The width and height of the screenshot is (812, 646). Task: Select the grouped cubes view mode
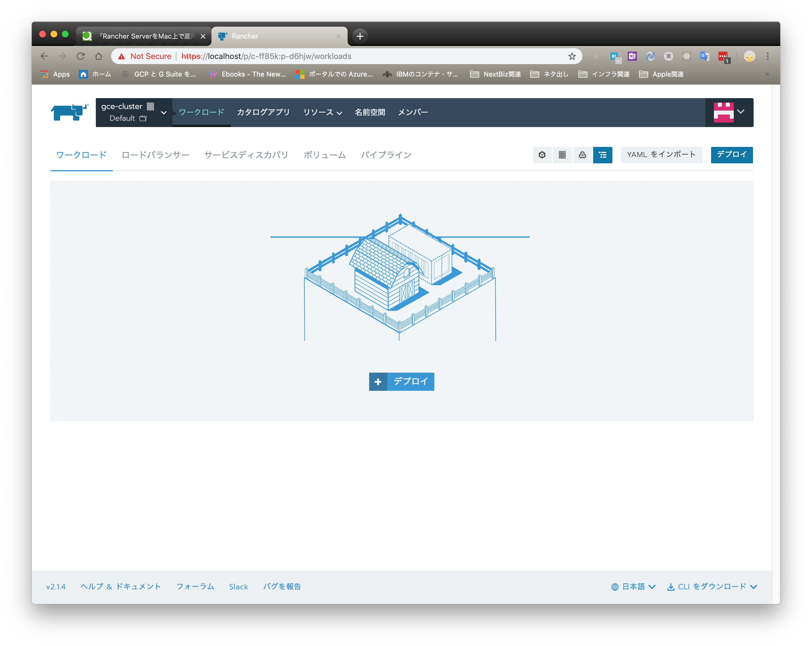tap(582, 155)
